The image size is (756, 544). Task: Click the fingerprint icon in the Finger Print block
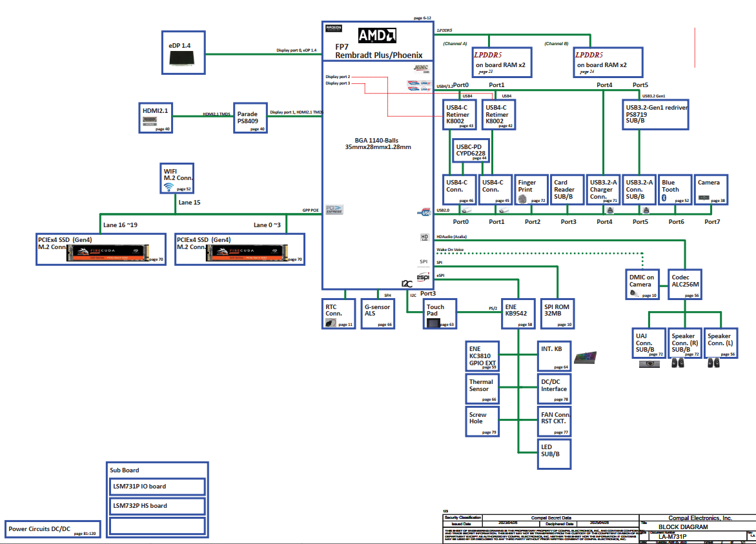[522, 200]
